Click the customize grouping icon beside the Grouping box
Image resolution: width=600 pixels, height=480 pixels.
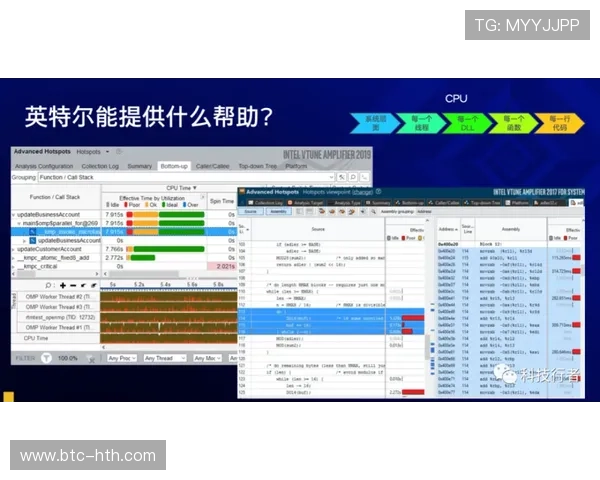[x=342, y=177]
